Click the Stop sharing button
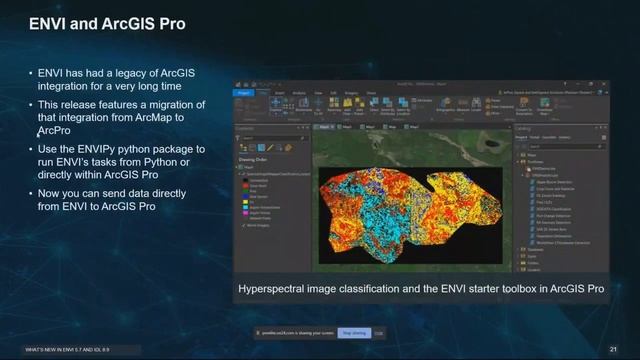This screenshot has width=640, height=360. [354, 333]
